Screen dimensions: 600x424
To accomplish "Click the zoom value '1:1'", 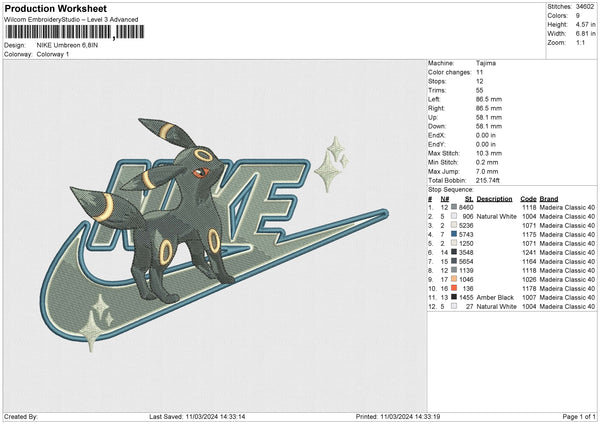I will 580,42.
